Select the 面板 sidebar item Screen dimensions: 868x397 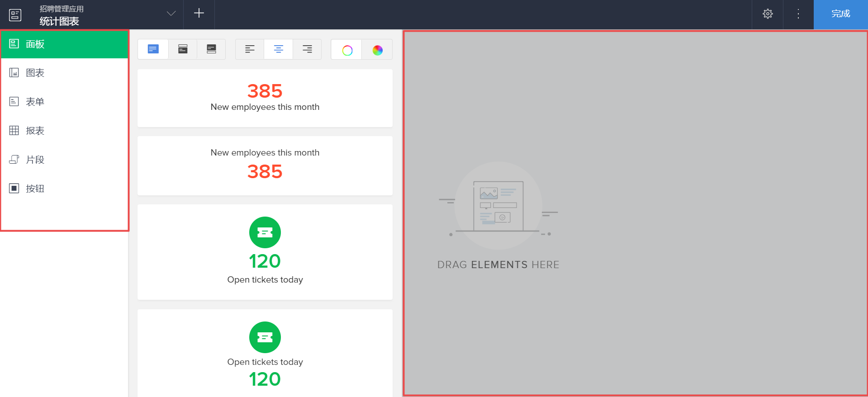[65, 44]
